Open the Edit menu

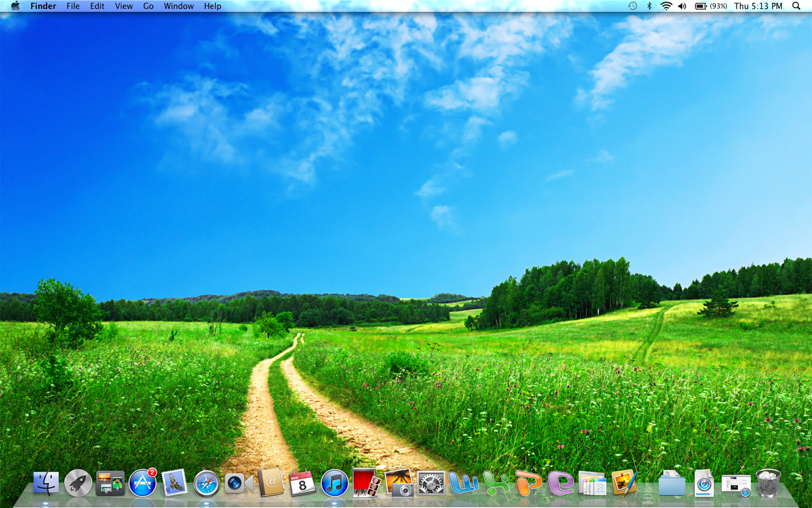pyautogui.click(x=97, y=6)
